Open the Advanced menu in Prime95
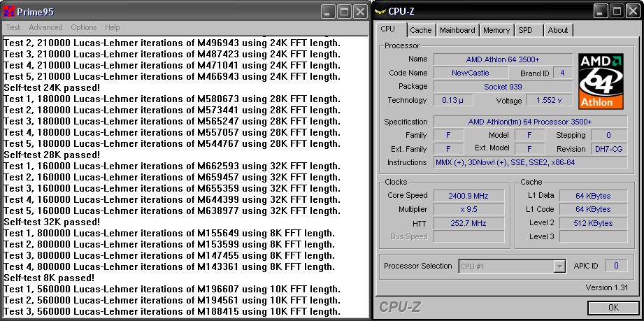Image resolution: width=644 pixels, height=321 pixels. [45, 27]
